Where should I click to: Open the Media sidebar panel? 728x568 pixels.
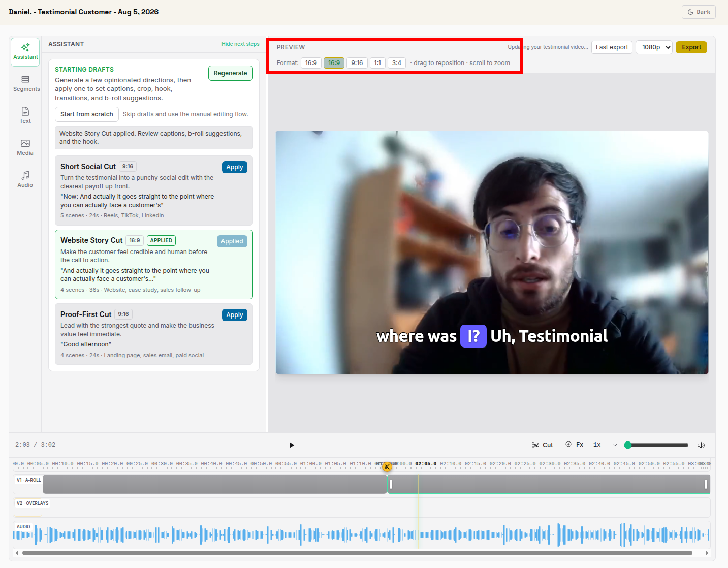(25, 147)
